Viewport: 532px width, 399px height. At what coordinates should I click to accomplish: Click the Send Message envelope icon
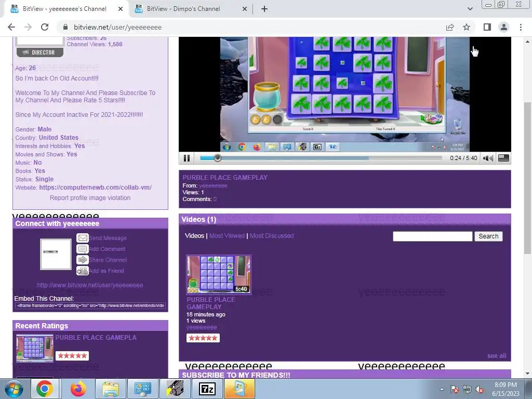[83, 238]
